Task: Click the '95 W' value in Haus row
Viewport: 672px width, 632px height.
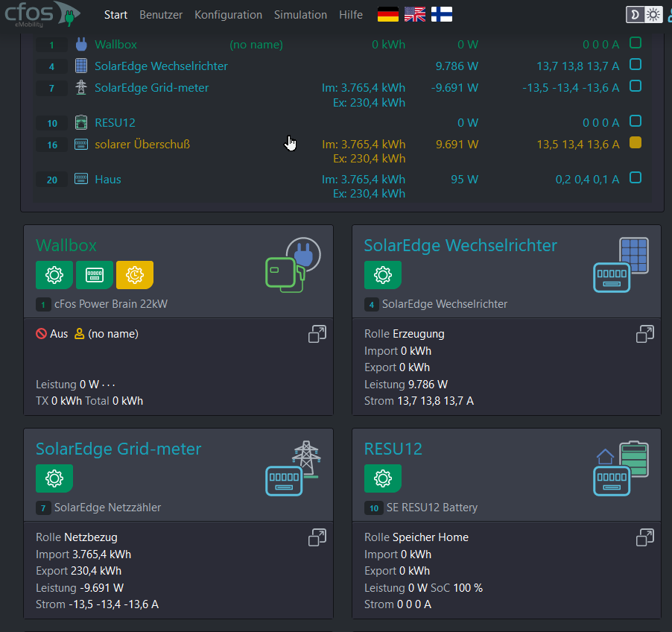Action: pos(465,179)
